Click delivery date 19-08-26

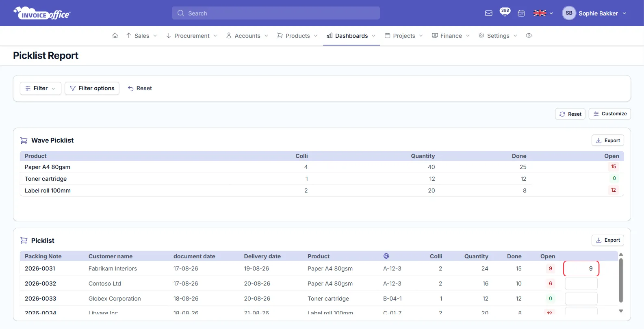(x=256, y=268)
